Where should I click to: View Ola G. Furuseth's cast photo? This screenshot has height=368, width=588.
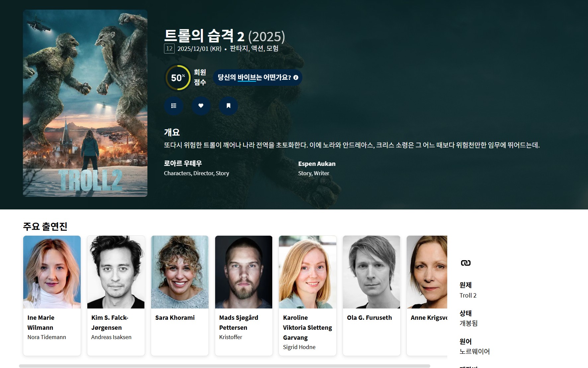[x=372, y=272]
